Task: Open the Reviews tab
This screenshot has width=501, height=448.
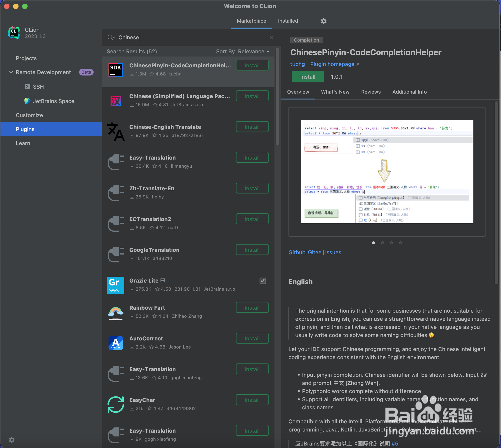Action: [371, 92]
